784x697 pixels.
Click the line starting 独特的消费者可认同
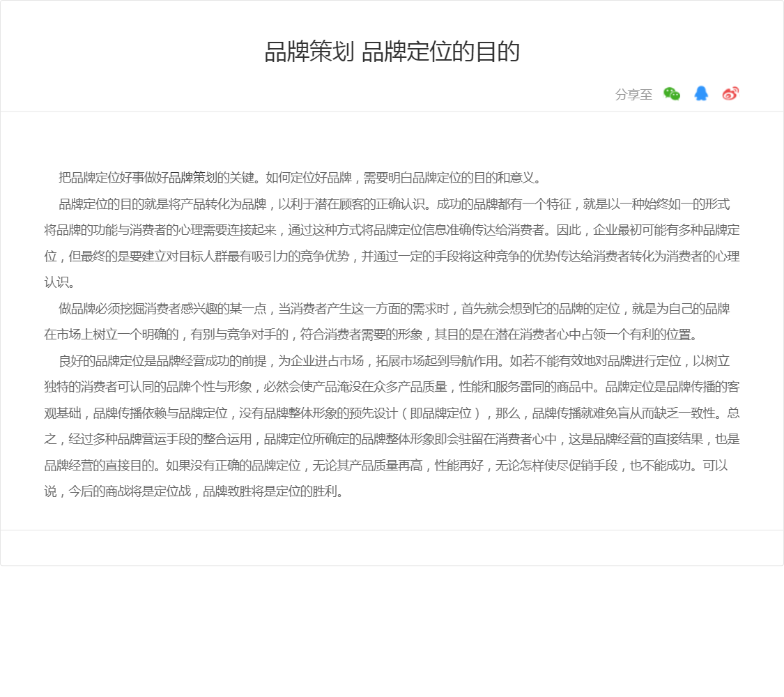392,387
